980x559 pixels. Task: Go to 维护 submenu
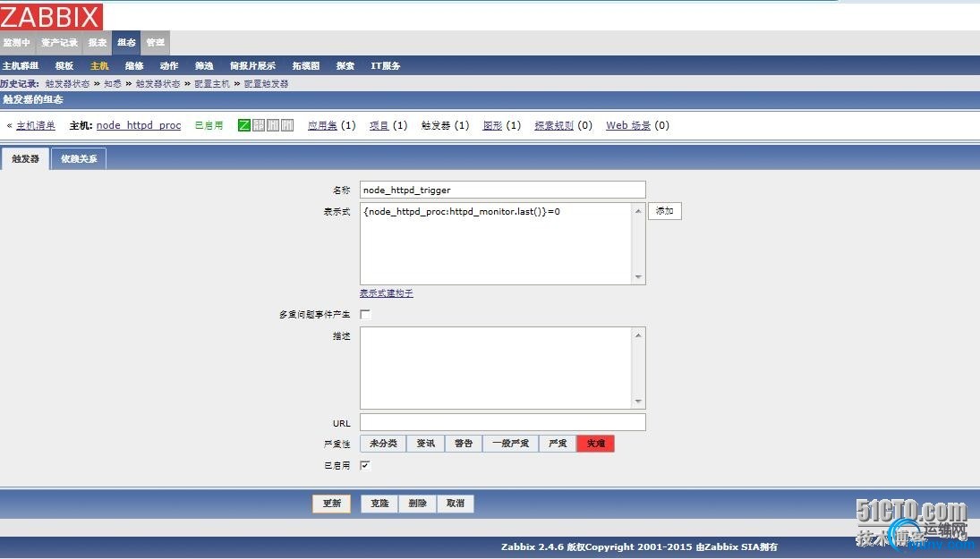[134, 65]
